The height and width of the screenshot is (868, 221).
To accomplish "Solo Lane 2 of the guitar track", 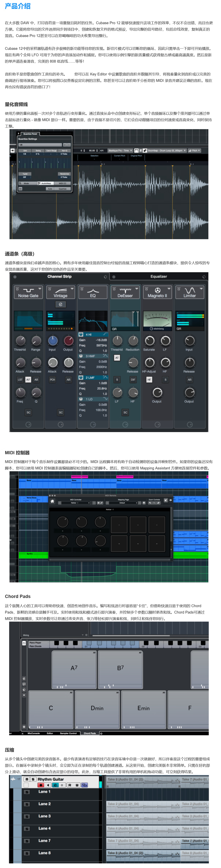I will 27,804.
